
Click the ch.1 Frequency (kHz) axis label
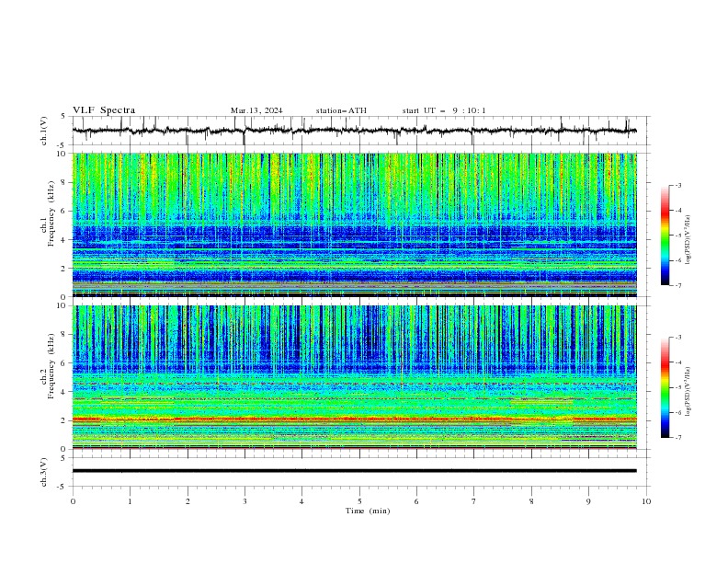(x=48, y=212)
